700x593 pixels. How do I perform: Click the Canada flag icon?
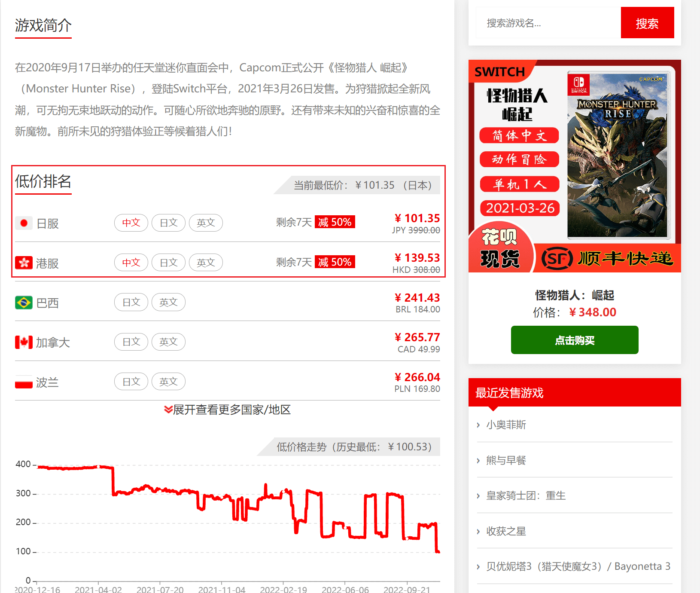pos(24,342)
